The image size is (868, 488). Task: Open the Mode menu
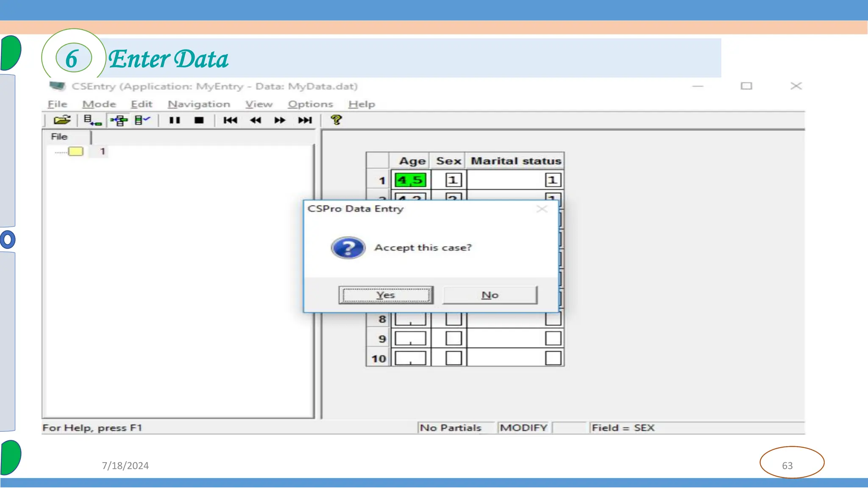click(x=99, y=104)
